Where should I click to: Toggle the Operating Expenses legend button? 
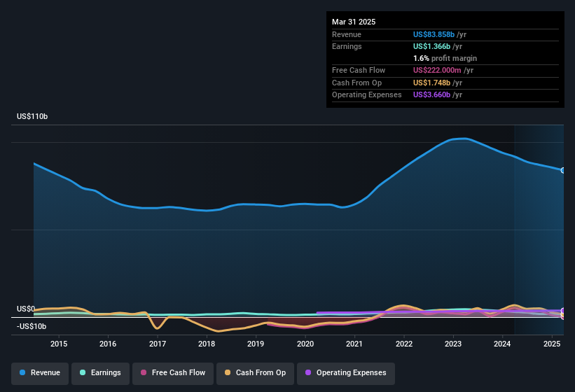coord(346,373)
